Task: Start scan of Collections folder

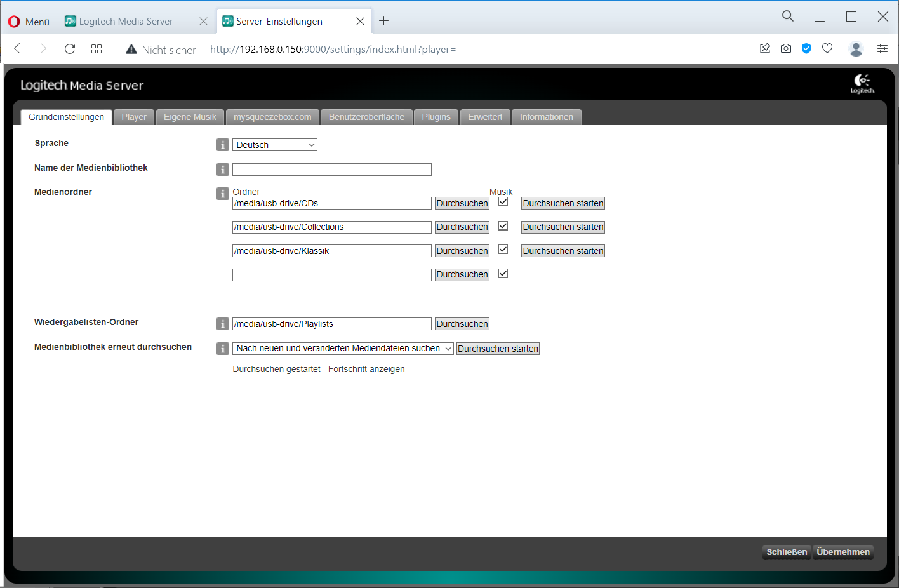Action: (x=563, y=227)
